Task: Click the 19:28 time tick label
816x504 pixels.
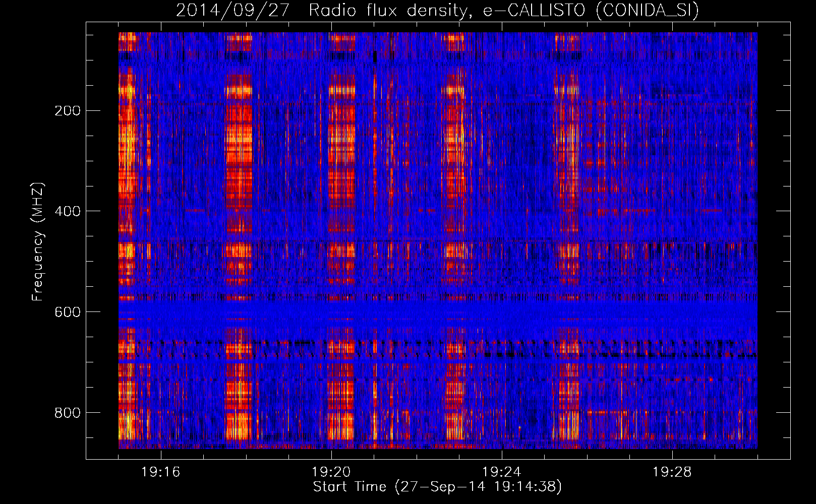Action: [x=672, y=472]
